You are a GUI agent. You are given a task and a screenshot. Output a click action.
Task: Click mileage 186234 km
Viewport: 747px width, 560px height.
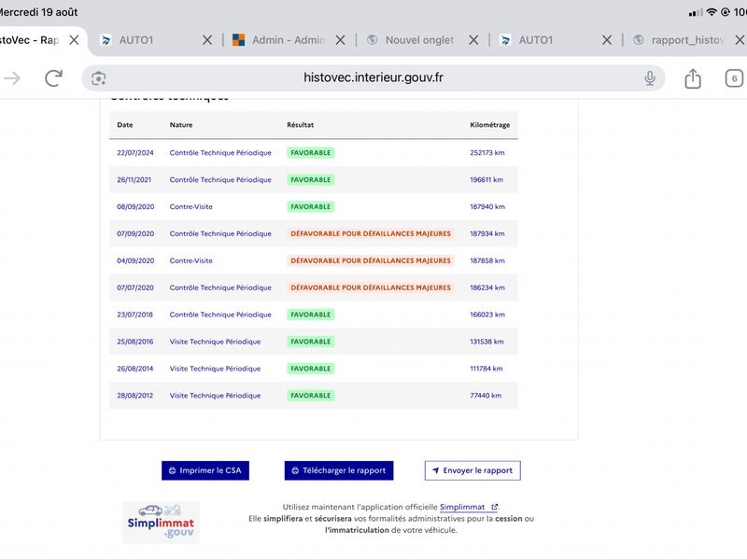[487, 287]
